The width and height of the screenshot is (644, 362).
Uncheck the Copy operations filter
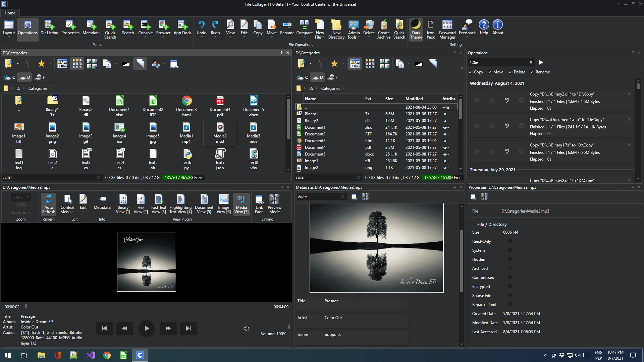[470, 72]
